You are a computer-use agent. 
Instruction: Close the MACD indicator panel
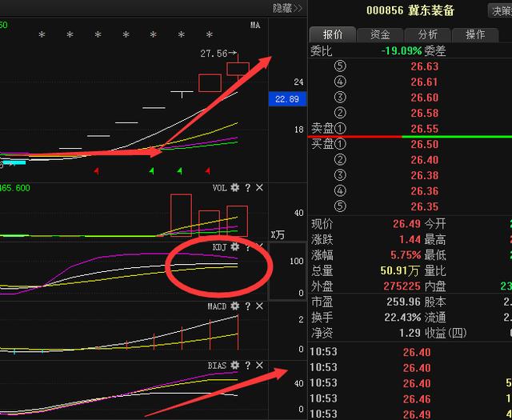click(x=259, y=306)
